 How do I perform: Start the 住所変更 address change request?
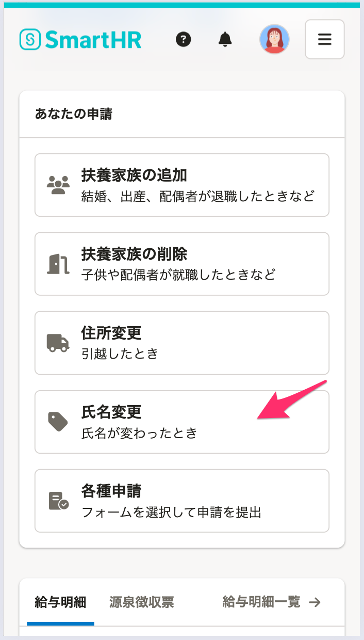point(181,343)
